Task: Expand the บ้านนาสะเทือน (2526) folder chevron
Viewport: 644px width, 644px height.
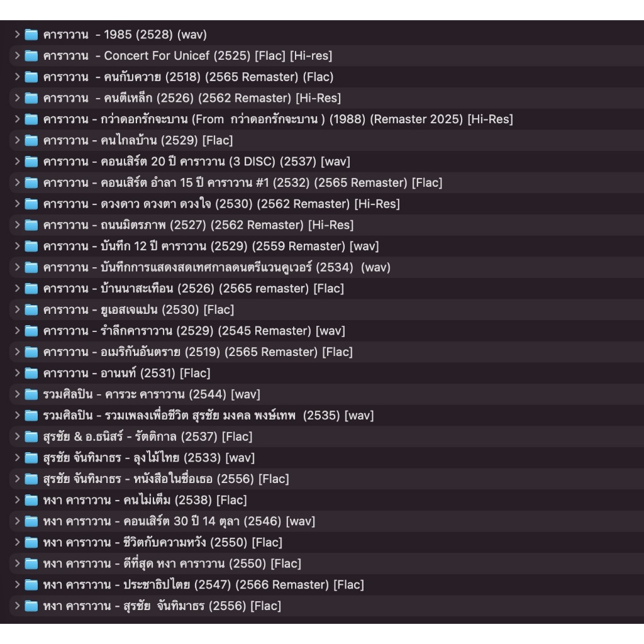Action: point(17,288)
